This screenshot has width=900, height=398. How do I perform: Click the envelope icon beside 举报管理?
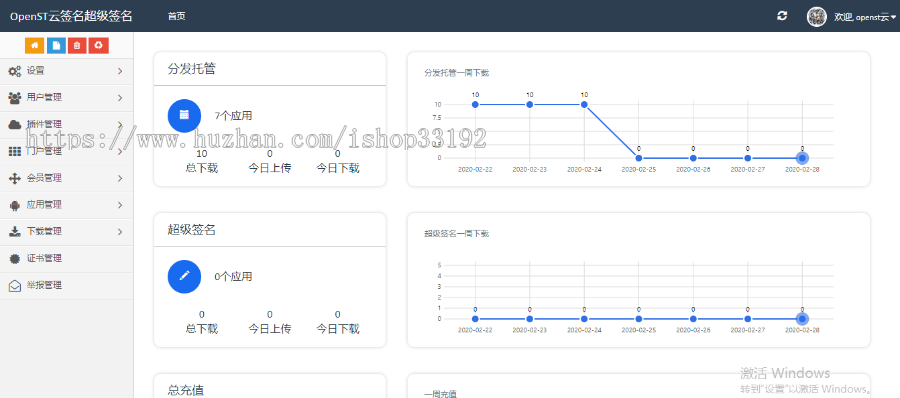pos(15,285)
